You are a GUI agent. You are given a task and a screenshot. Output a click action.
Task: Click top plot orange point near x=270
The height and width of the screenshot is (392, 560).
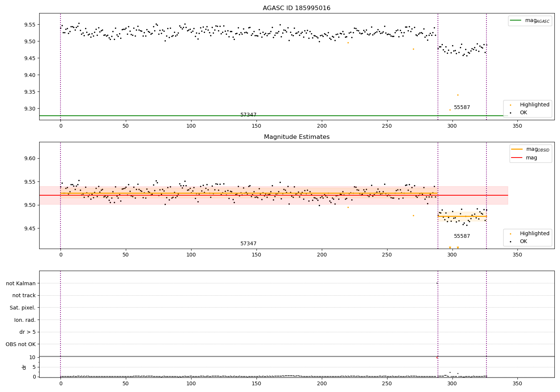pos(413,49)
